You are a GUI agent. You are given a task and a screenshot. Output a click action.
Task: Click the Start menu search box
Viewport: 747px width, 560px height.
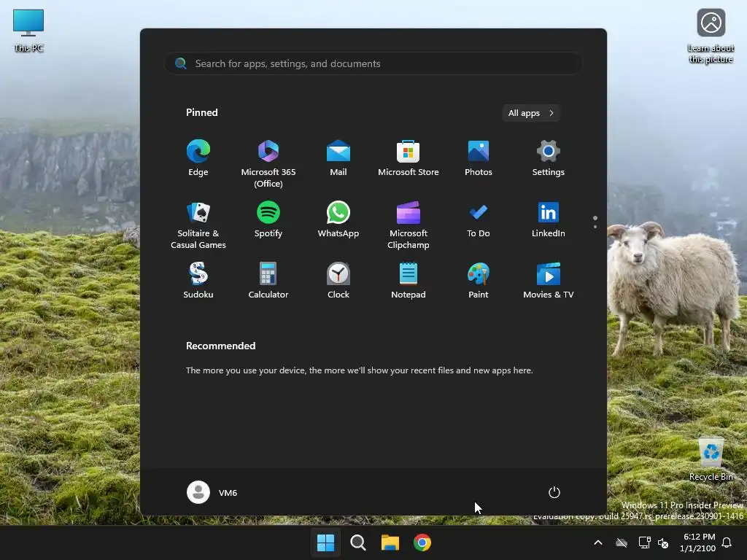tap(373, 63)
